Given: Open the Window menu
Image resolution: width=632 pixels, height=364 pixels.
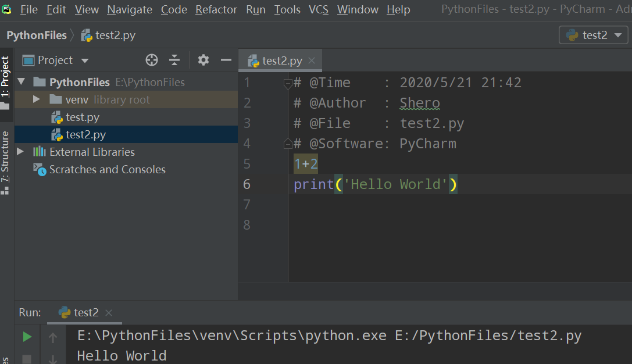Looking at the screenshot, I should [x=358, y=9].
